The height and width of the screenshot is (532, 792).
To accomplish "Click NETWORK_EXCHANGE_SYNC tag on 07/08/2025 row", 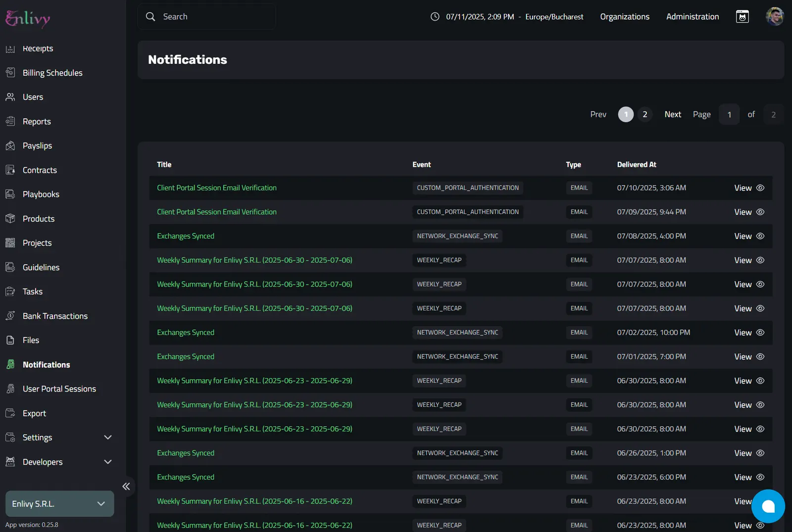I will coord(457,236).
